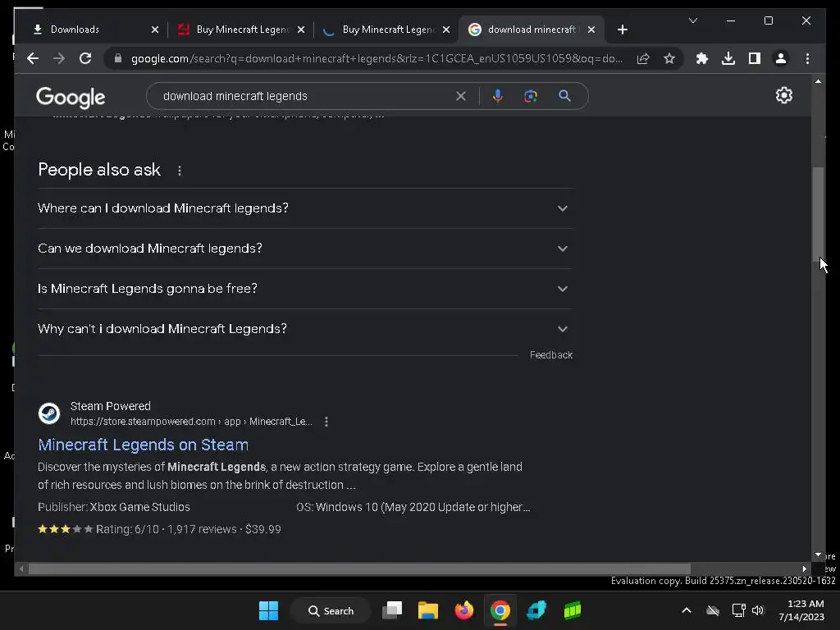Open the Chrome downloads tray icon
The width and height of the screenshot is (840, 630).
coord(728,58)
